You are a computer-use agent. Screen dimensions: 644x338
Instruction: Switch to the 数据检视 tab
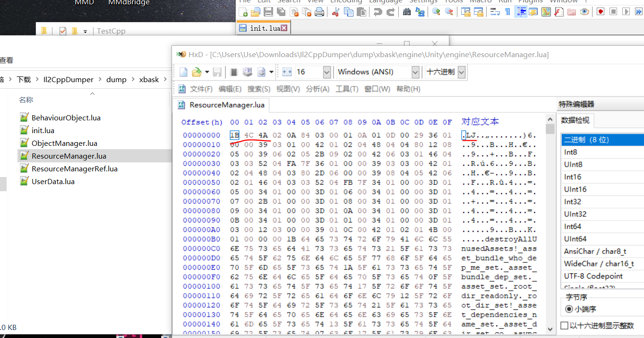[x=575, y=120]
